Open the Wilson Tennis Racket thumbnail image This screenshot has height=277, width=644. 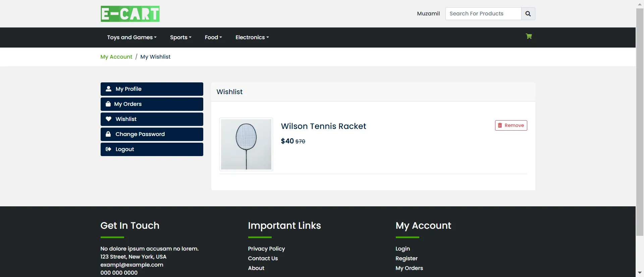(x=246, y=144)
